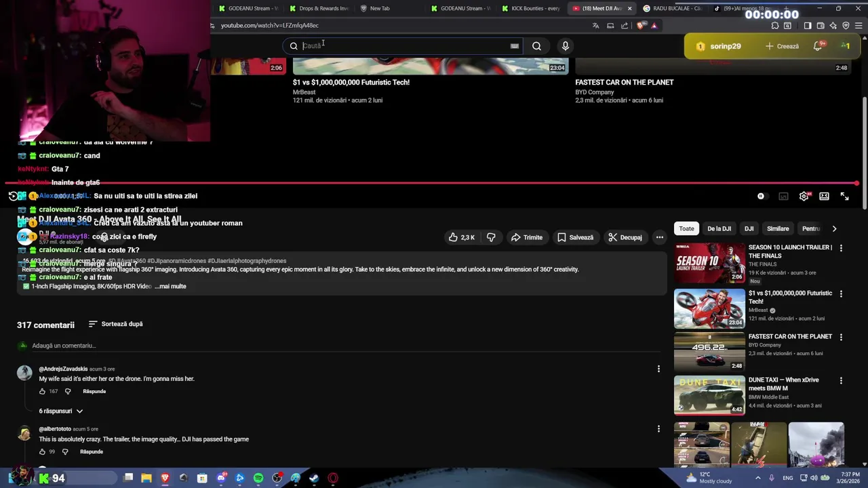
Task: Switch to RADU BUCALAE Google tab
Action: pos(671,8)
